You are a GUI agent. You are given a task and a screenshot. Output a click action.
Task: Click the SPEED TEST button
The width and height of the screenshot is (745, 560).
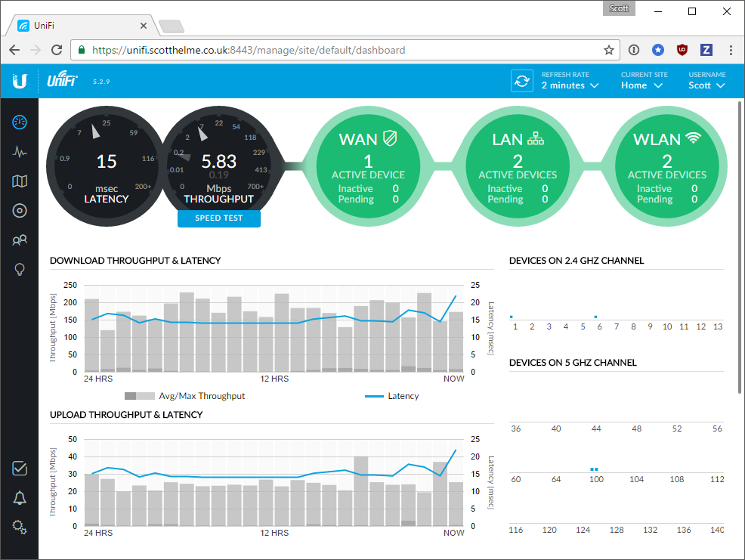[219, 218]
